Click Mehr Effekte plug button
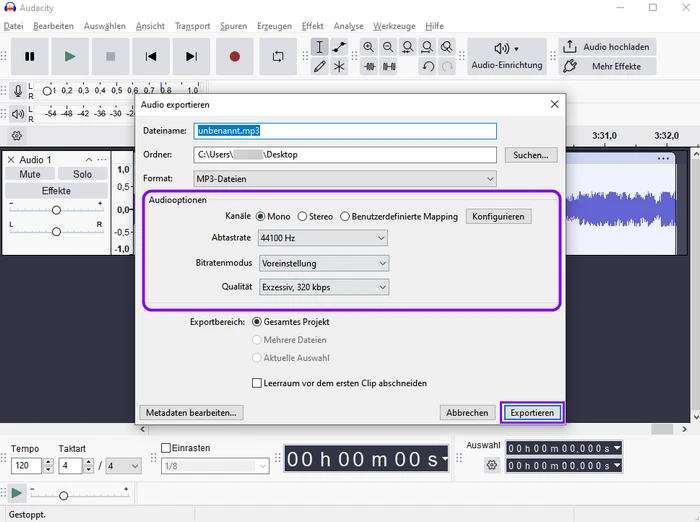The image size is (700, 522). point(607,67)
